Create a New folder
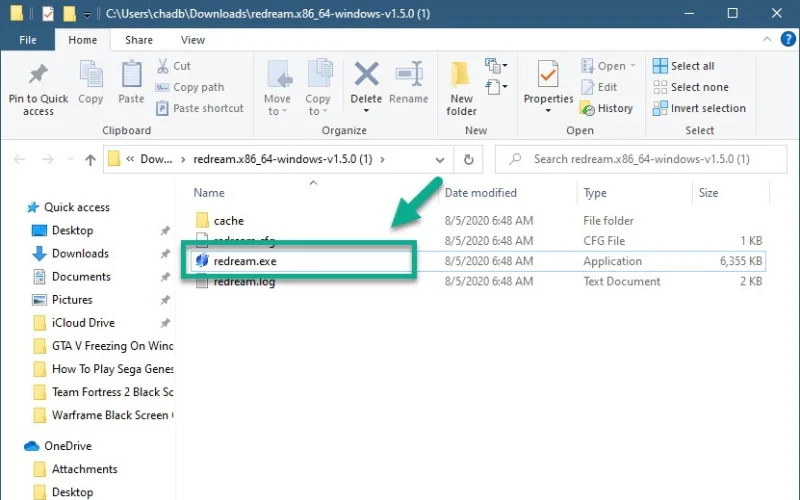The height and width of the screenshot is (500, 800). click(x=461, y=88)
